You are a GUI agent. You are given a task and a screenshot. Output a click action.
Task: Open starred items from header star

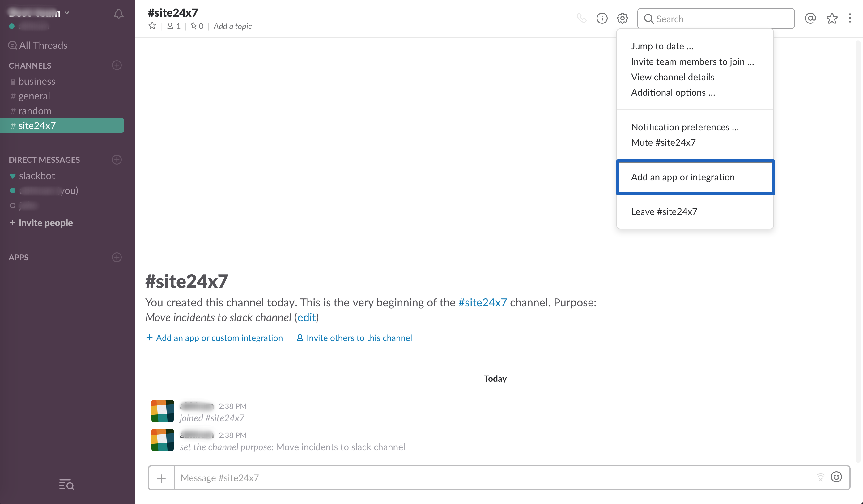coord(831,18)
